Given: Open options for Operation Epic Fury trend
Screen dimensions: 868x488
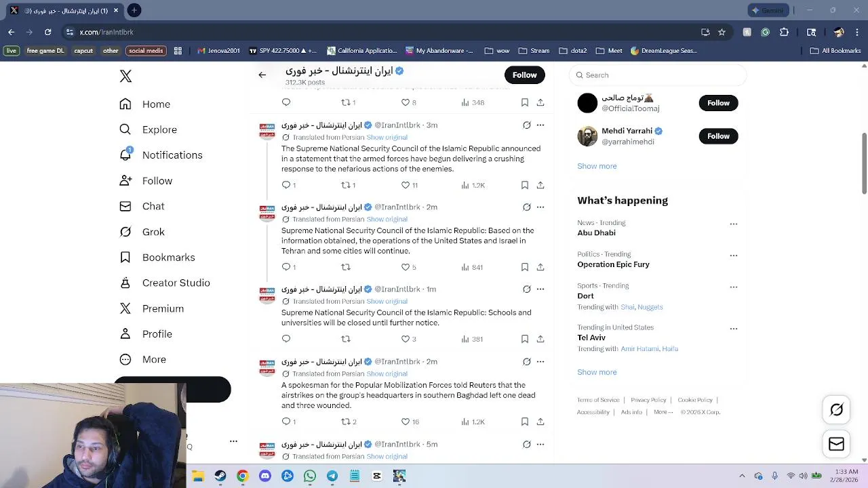Looking at the screenshot, I should click(x=733, y=256).
